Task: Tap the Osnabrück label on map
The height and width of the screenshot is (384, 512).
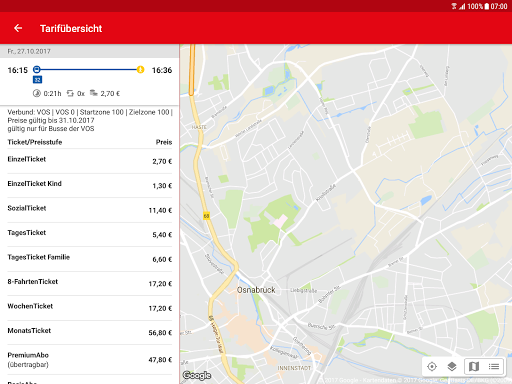Action: pyautogui.click(x=256, y=290)
